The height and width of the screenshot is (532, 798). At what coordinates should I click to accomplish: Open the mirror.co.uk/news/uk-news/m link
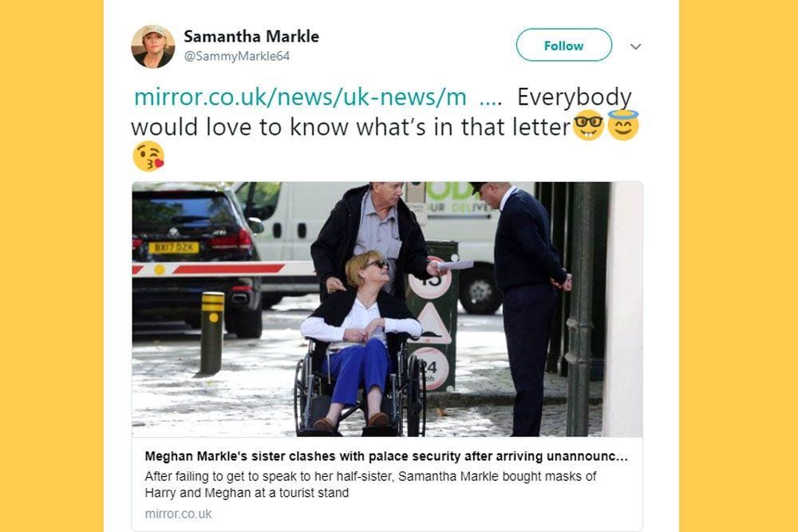coord(300,97)
